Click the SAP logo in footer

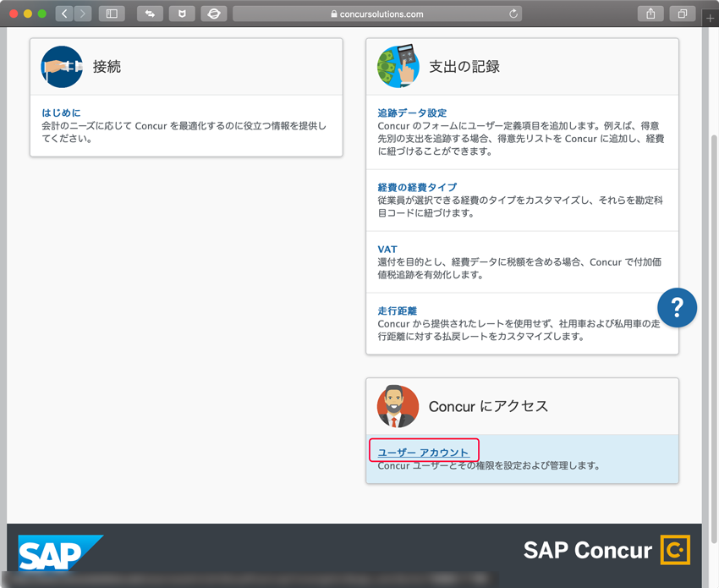coord(61,552)
